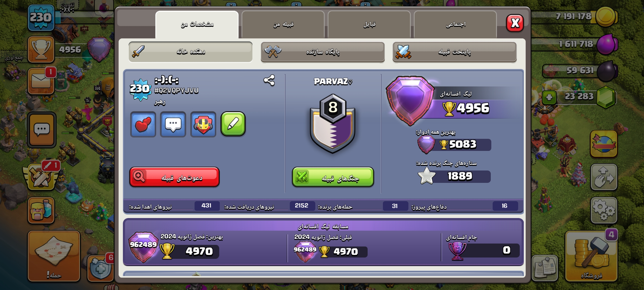Select the دهکده خانه home village view
The width and height of the screenshot is (644, 290).
(191, 52)
